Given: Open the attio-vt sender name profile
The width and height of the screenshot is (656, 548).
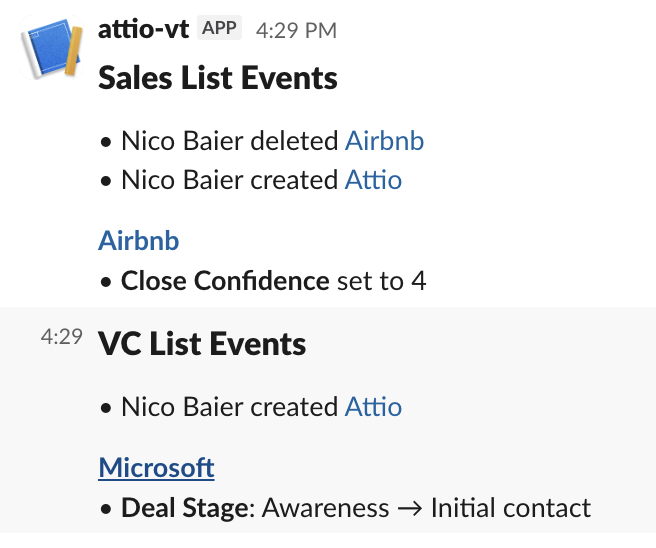Looking at the screenshot, I should [x=144, y=28].
